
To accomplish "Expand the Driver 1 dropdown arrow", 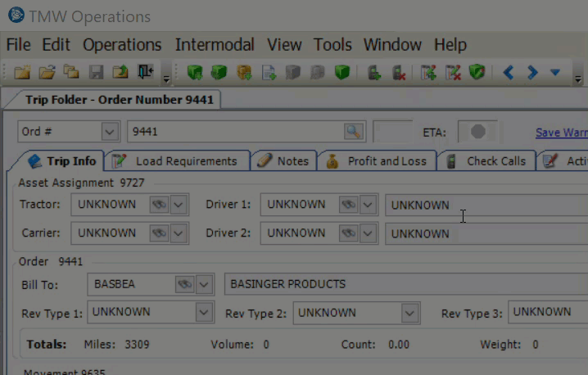I will pos(368,205).
